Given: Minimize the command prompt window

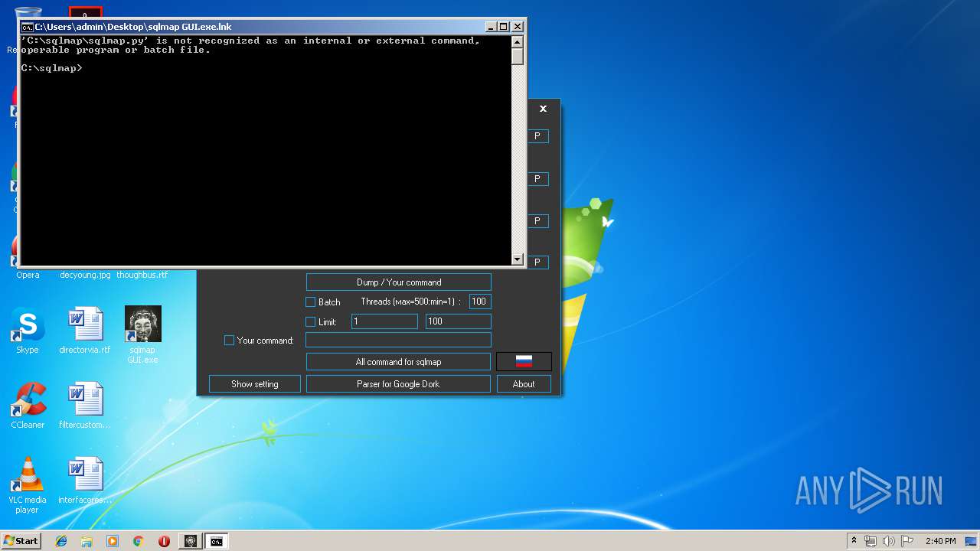Looking at the screenshot, I should (491, 27).
